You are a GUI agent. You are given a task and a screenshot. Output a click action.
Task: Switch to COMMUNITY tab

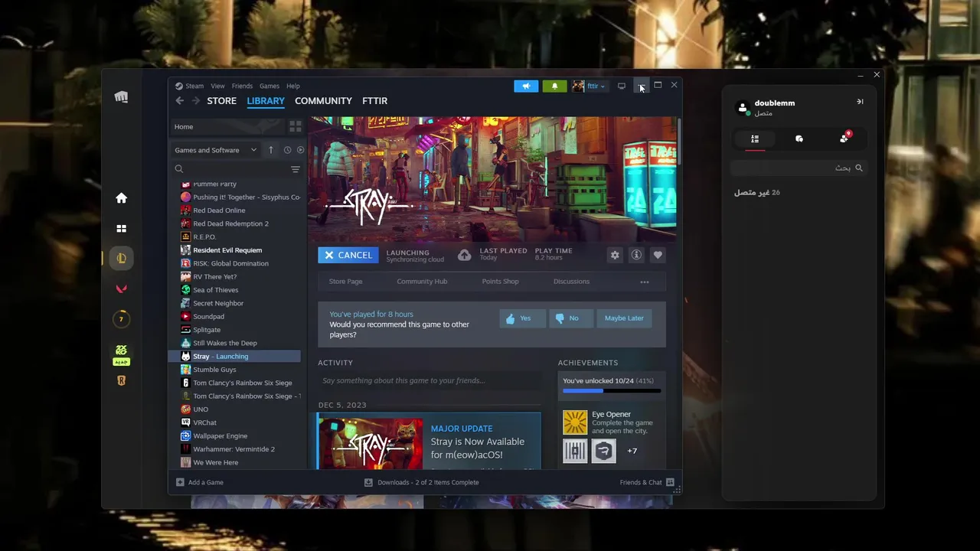[x=323, y=100]
